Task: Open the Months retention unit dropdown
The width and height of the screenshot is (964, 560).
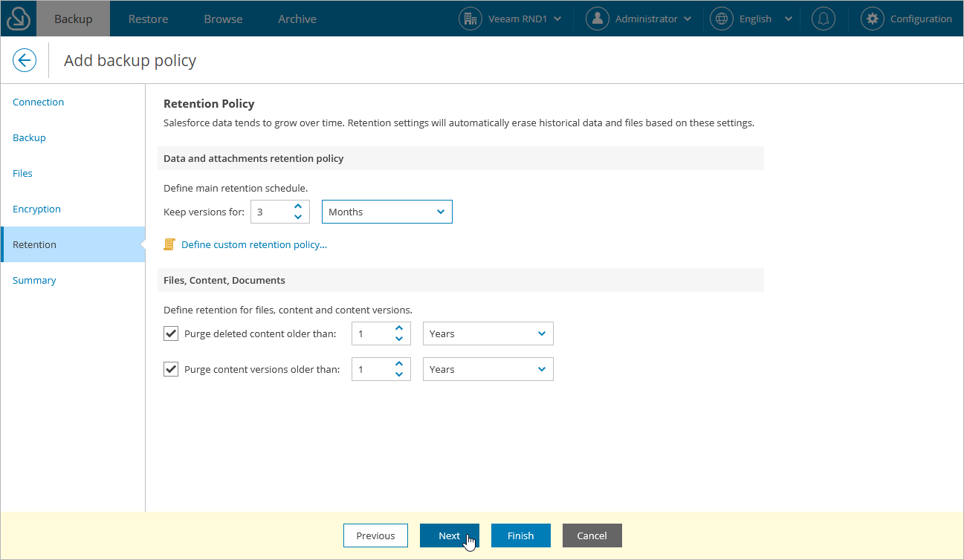Action: (x=386, y=212)
